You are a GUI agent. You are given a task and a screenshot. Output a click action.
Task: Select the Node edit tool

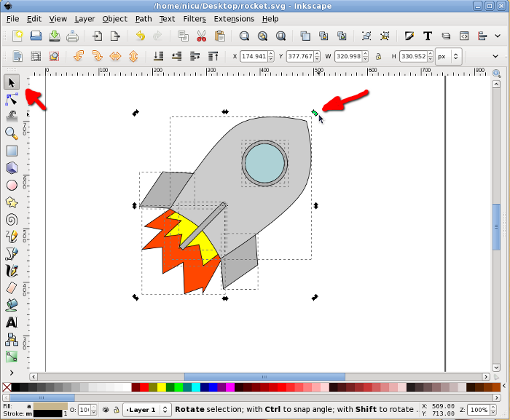point(12,100)
